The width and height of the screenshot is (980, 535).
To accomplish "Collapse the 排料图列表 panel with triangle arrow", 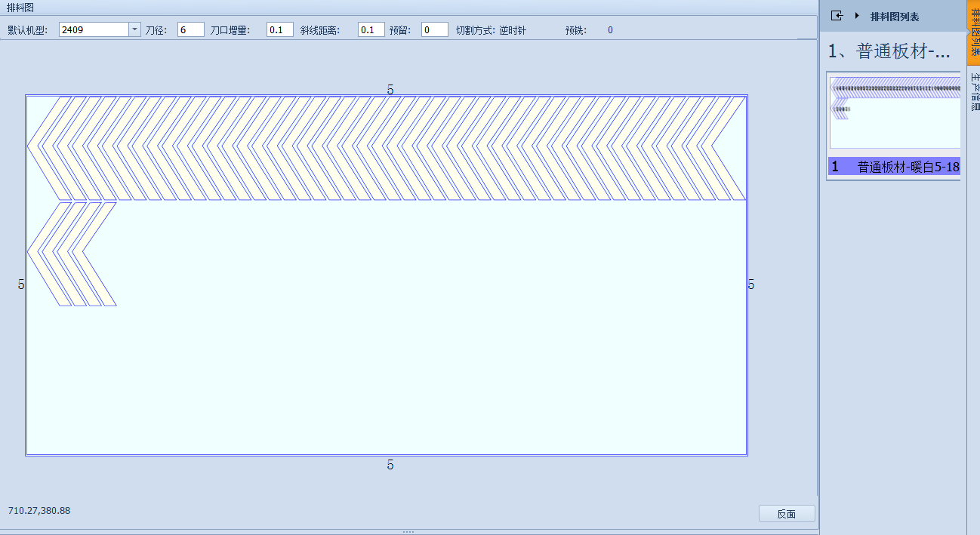I will pos(857,16).
